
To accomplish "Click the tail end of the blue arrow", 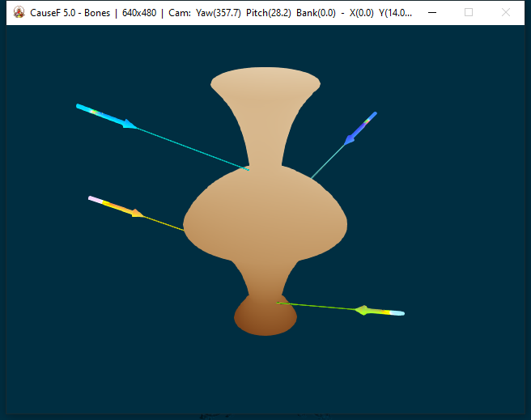I will pyautogui.click(x=372, y=116).
